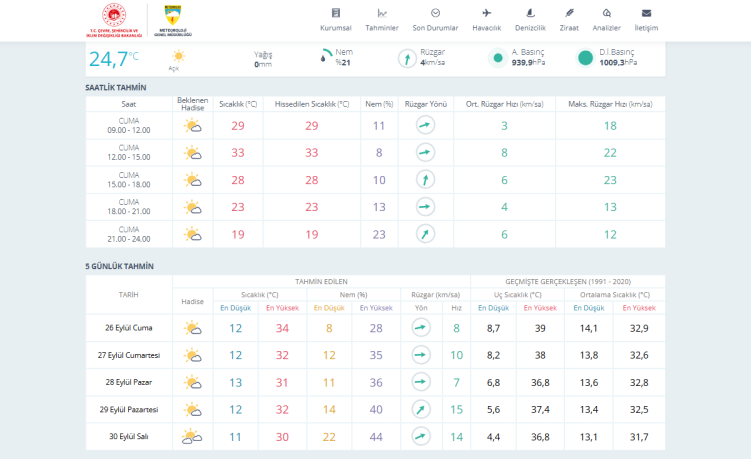Viewport: 751px width, 459px height.
Task: Click the 27 Eylül Cumartesi date cell
Action: click(x=129, y=356)
